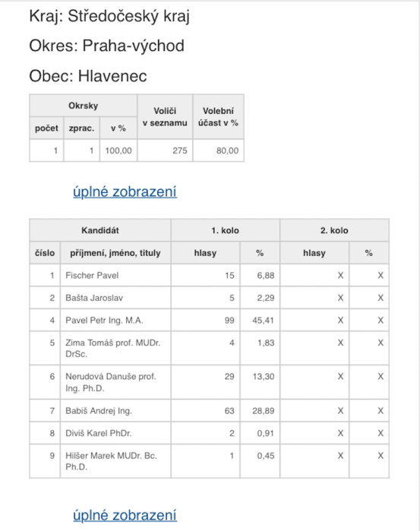Click candidate name Diviš Karel PhDr.
This screenshot has width=420, height=531.
[99, 433]
